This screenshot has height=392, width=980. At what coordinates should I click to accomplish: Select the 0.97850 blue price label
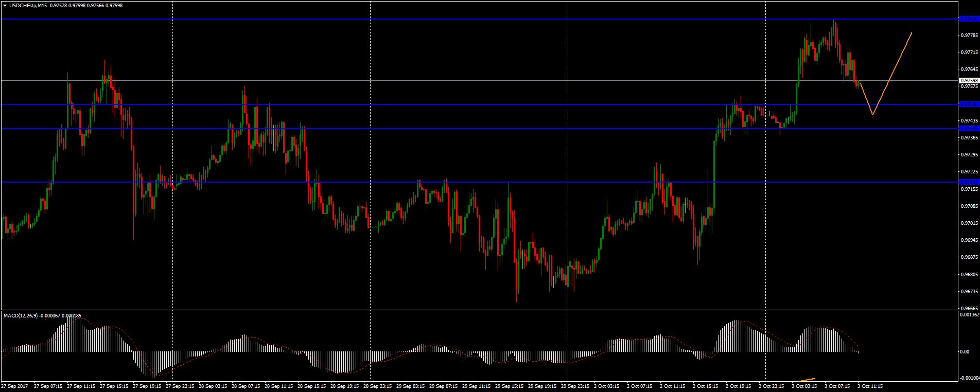[x=969, y=19]
